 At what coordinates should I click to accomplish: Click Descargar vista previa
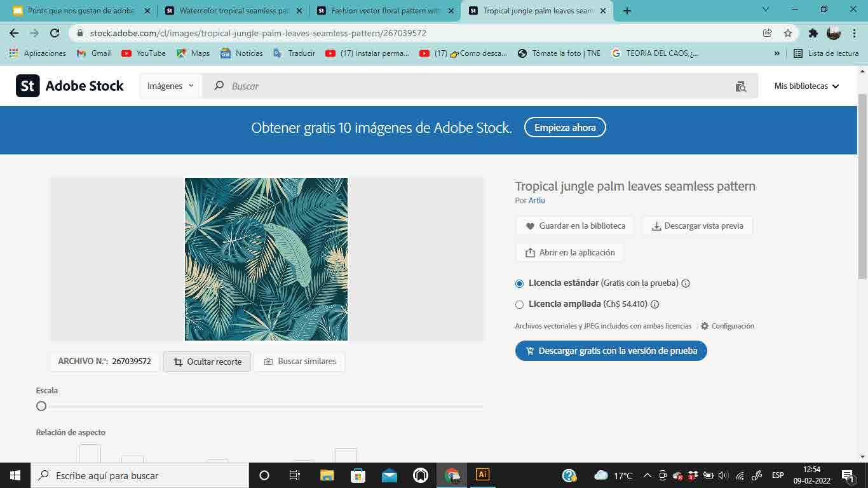(x=697, y=226)
